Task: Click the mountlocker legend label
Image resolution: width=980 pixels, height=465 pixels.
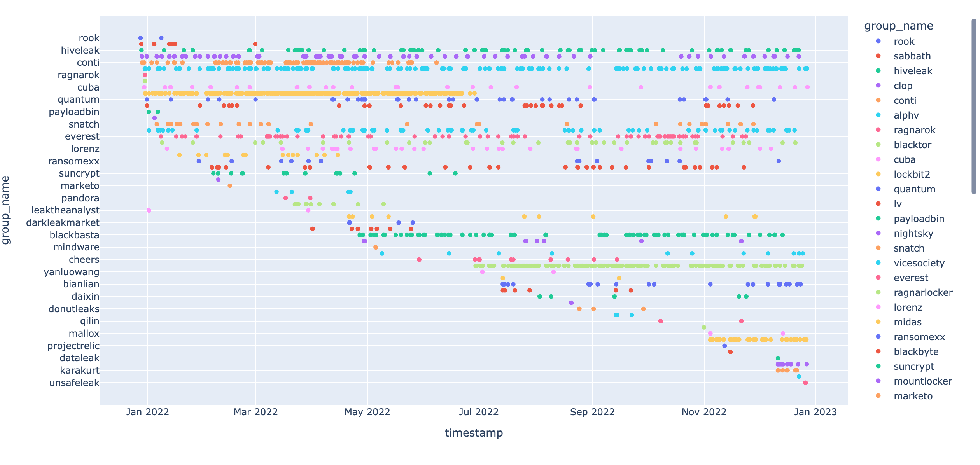Action: click(x=922, y=381)
